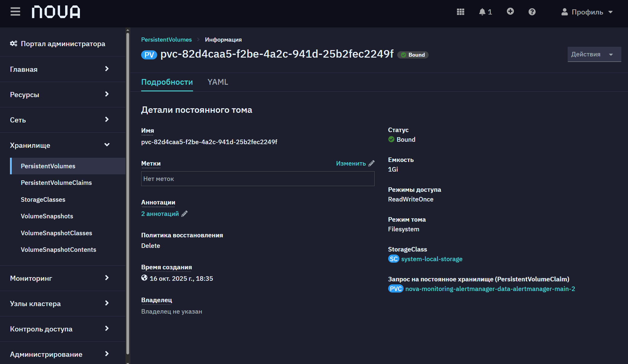Screen dimensions: 628x364
Task: Click the Метки field label
Action: (151, 163)
